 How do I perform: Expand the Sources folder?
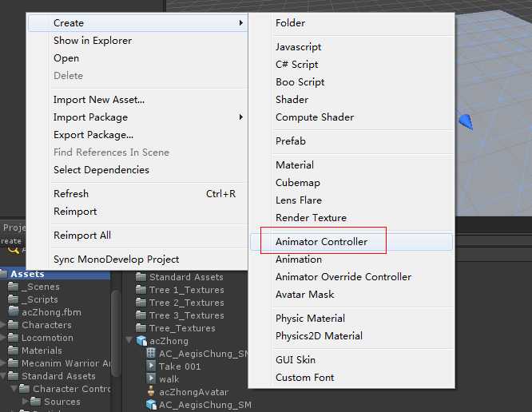tap(25, 402)
